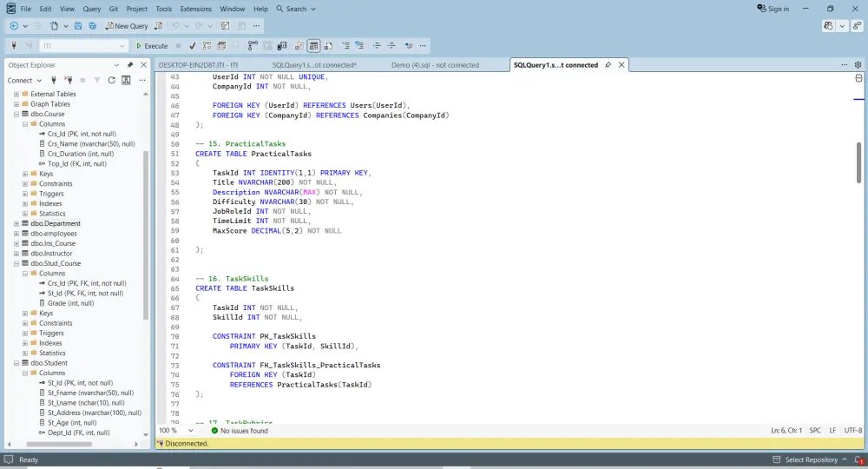Open the editor settings gear icon

[858, 65]
